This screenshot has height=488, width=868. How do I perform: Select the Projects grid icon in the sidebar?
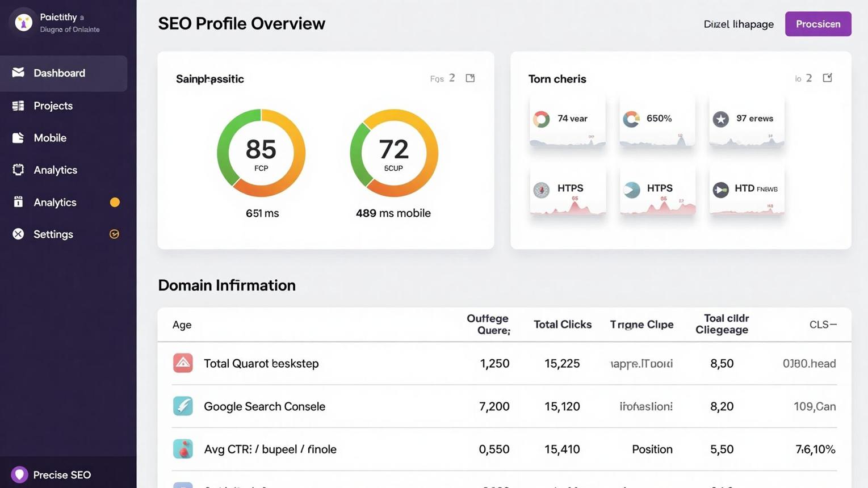pos(18,106)
